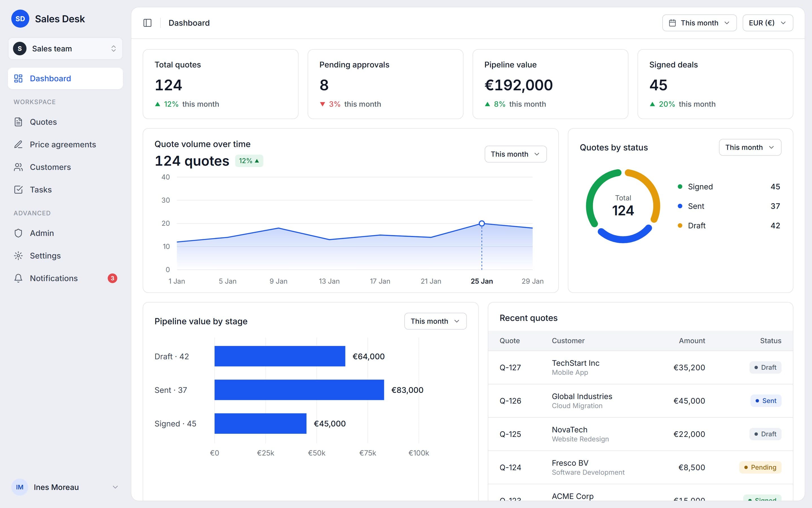
Task: Select the 25 Jan data point marker
Action: pos(482,224)
